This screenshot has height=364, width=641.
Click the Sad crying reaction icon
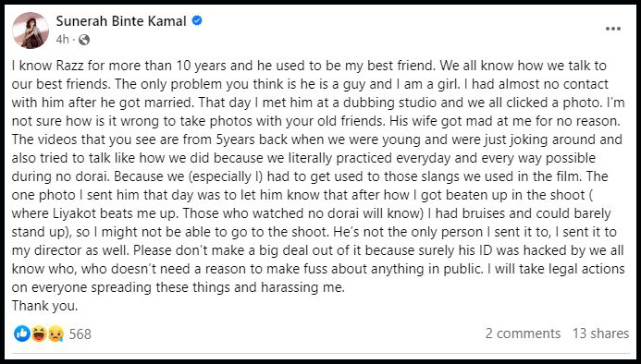(55, 334)
